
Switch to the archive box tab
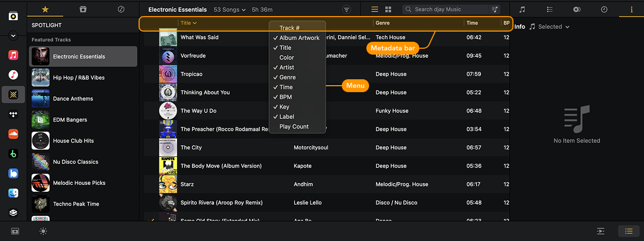pyautogui.click(x=83, y=9)
